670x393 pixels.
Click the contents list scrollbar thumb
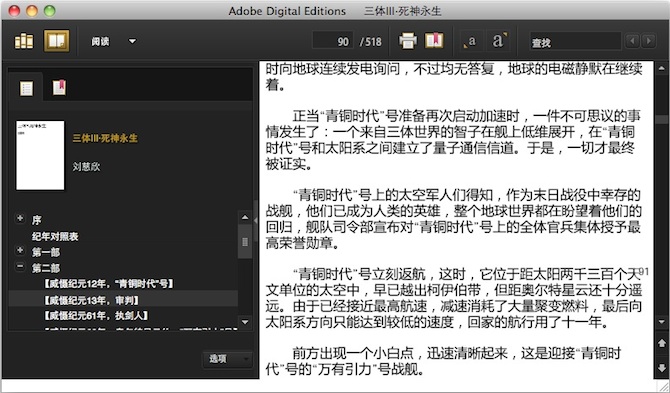tap(245, 242)
